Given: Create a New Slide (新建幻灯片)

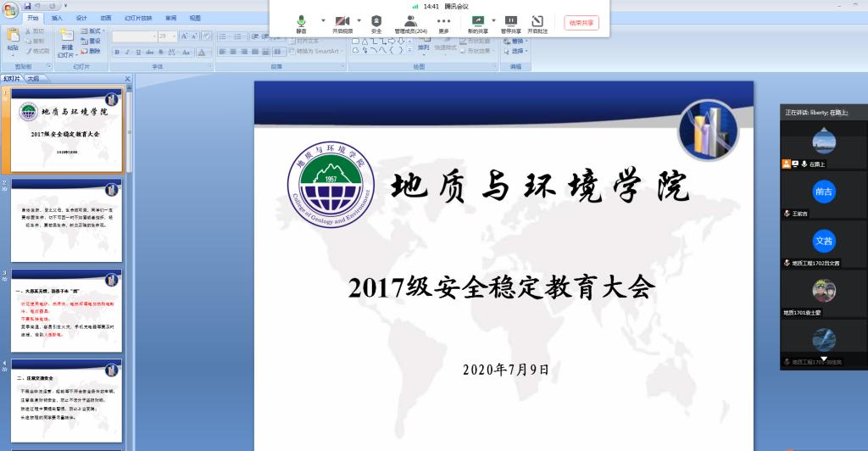Looking at the screenshot, I should click(67, 42).
